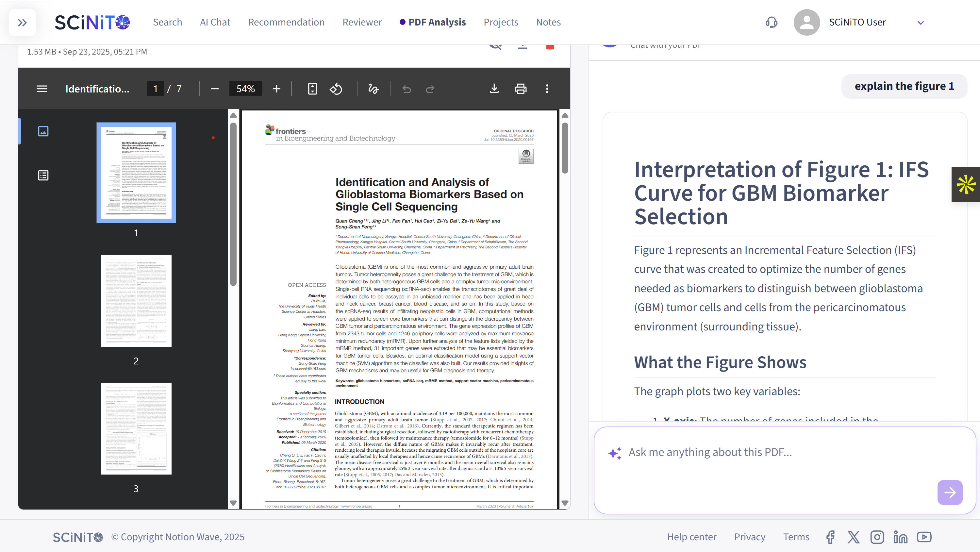Click the fit to page icon
Screen dimensions: 980x552
tap(312, 89)
